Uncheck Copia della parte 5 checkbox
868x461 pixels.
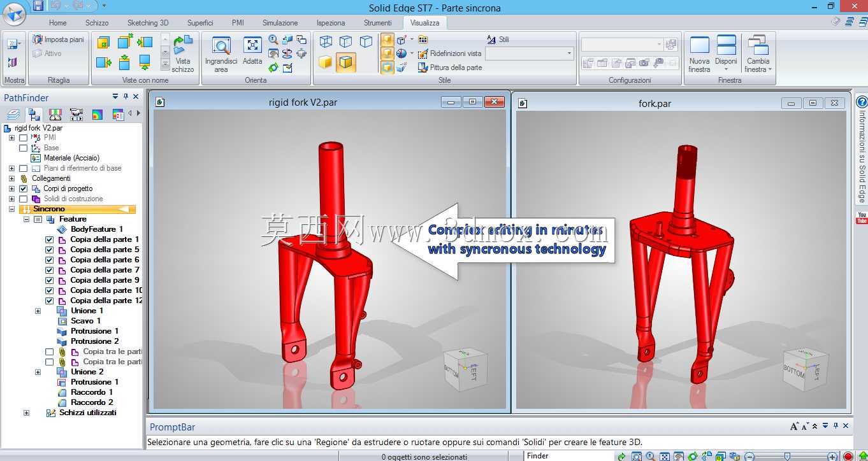tap(50, 250)
